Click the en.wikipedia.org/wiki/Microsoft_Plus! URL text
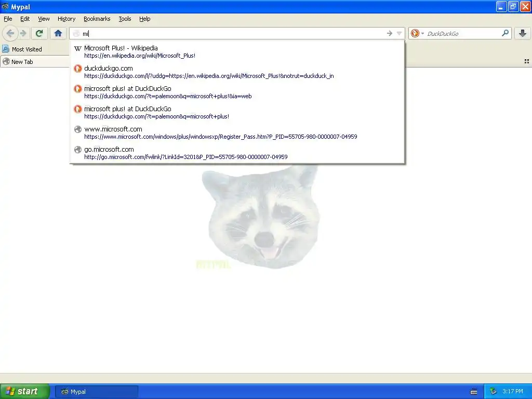The height and width of the screenshot is (399, 532). (140, 56)
